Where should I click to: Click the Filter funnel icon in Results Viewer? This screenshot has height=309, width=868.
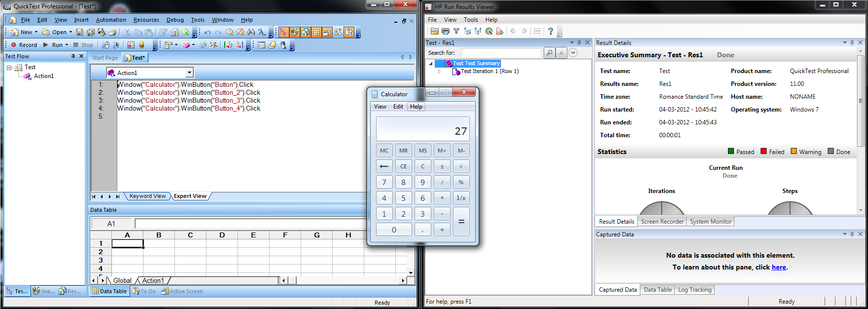(456, 31)
